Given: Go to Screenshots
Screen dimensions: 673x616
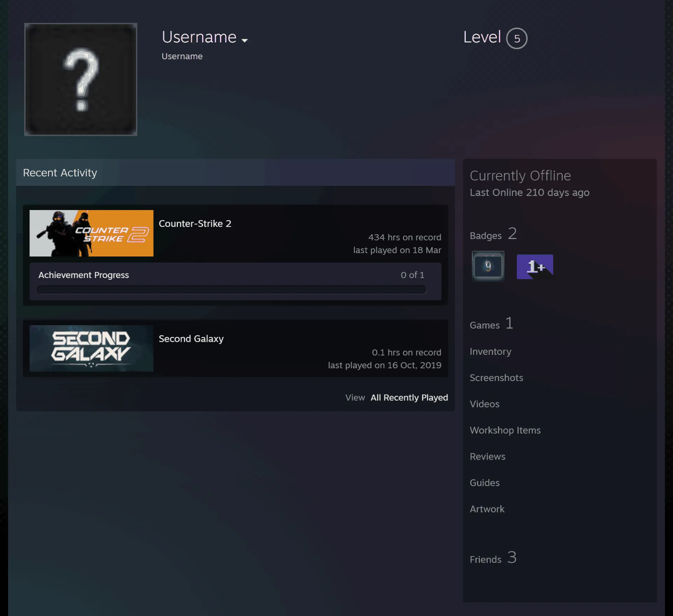Looking at the screenshot, I should [496, 378].
